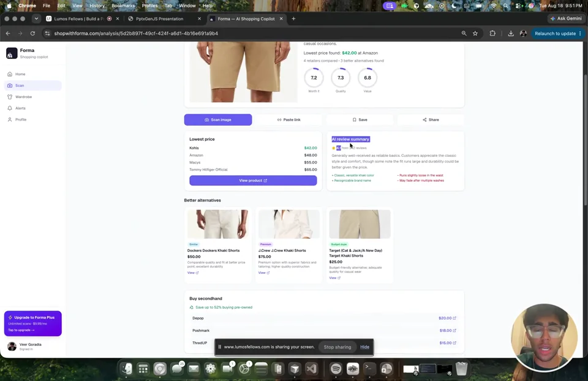Click View product button

click(253, 180)
